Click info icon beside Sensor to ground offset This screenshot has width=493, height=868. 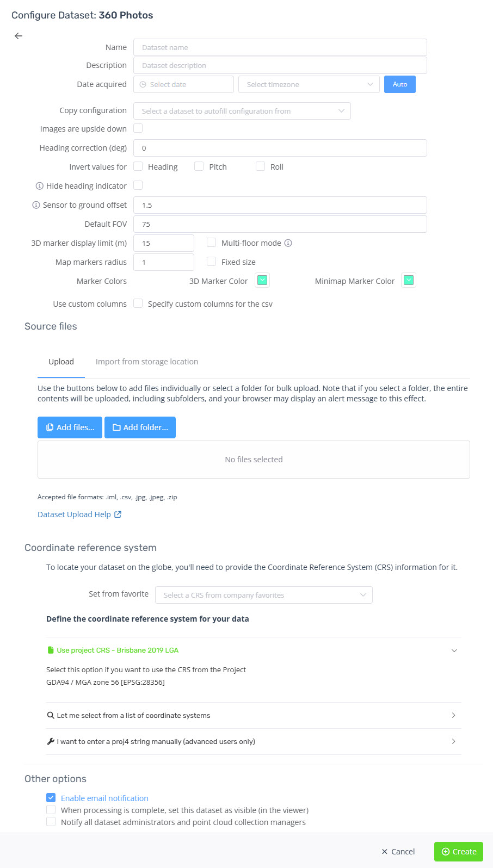pyautogui.click(x=36, y=205)
